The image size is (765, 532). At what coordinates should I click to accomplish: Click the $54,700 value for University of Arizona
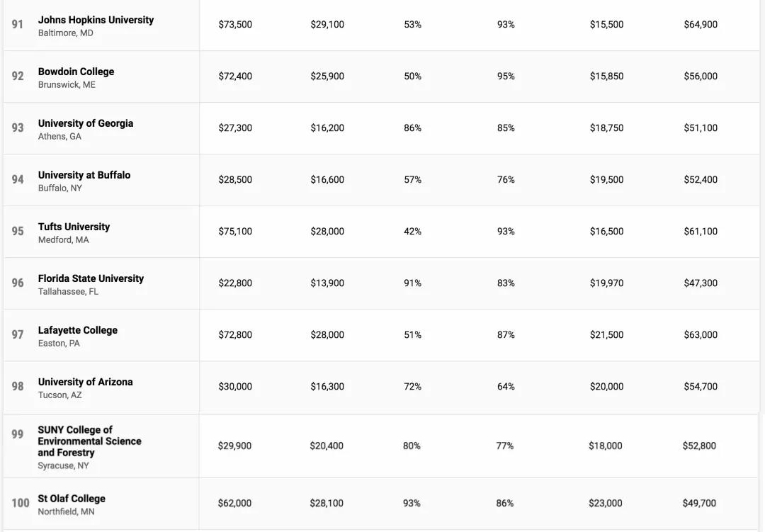tap(701, 387)
